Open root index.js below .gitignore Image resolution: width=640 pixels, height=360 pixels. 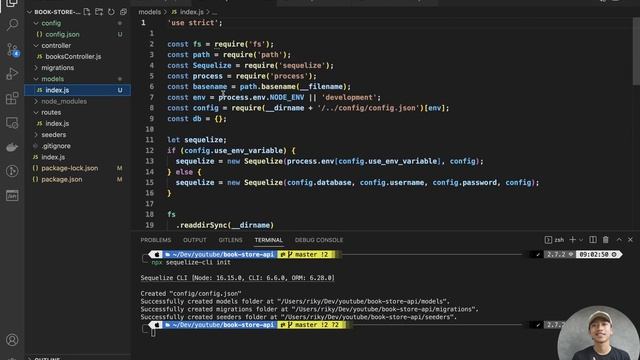pos(78,157)
